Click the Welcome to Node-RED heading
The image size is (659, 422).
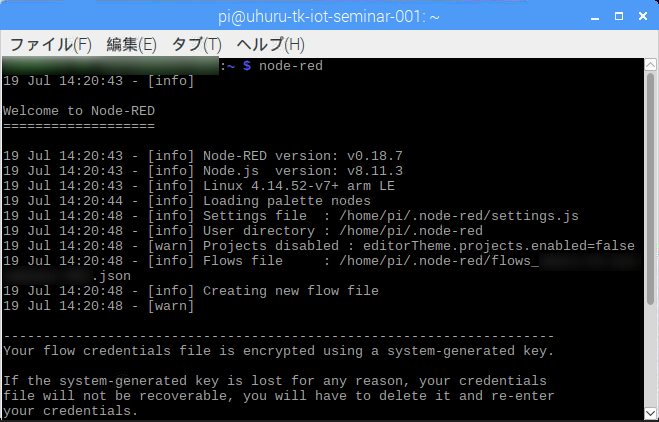[79, 111]
